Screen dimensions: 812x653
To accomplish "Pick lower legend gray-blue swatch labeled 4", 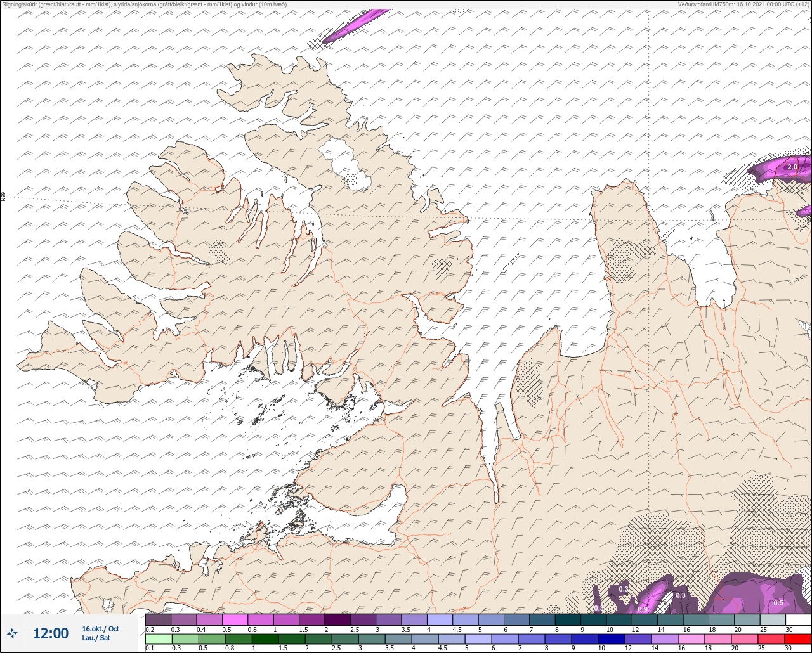I will (x=424, y=639).
